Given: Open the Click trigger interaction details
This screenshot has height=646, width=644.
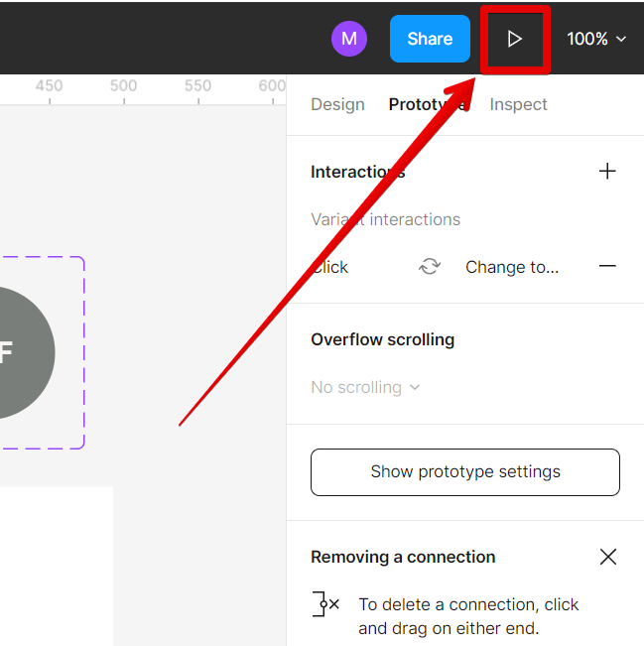Looking at the screenshot, I should click(x=330, y=267).
